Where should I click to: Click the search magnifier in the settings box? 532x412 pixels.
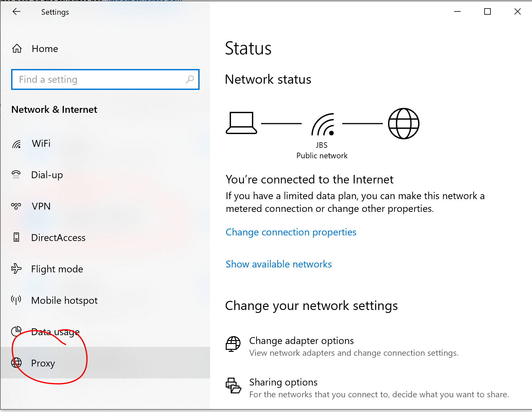pyautogui.click(x=190, y=79)
